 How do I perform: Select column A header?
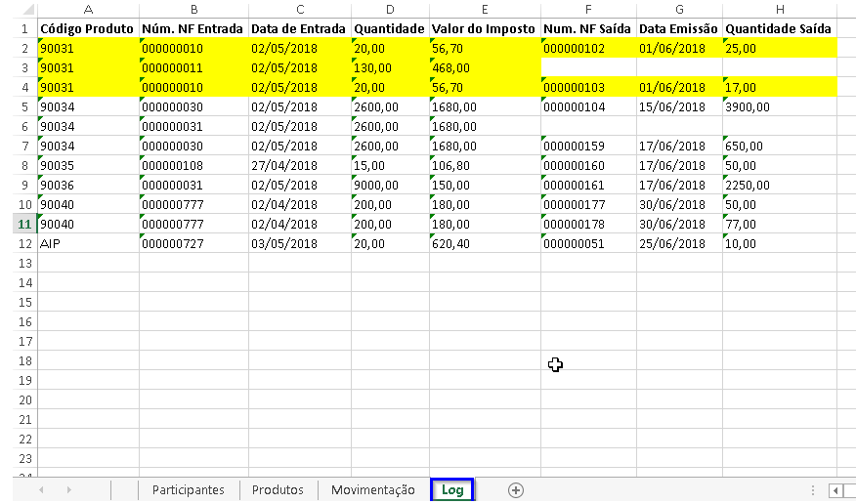point(88,8)
